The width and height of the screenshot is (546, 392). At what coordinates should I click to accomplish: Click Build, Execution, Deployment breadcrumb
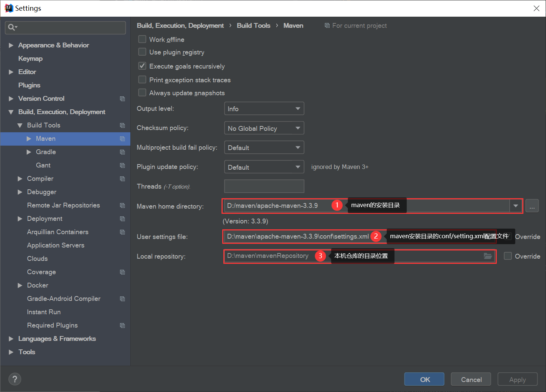point(180,26)
